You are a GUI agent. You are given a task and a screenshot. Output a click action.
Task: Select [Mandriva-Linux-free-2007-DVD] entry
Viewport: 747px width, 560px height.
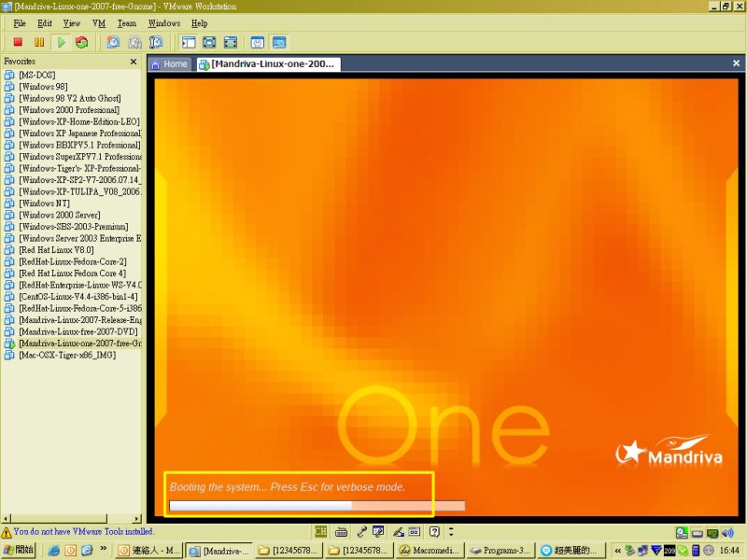point(78,332)
